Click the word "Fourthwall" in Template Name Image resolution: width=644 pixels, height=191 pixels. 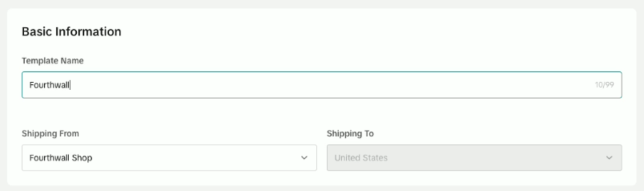(x=49, y=85)
